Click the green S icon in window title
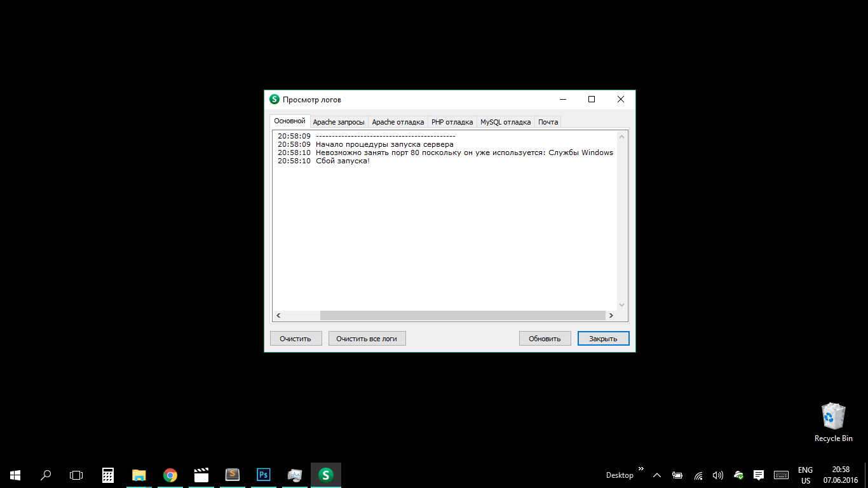 click(x=275, y=99)
